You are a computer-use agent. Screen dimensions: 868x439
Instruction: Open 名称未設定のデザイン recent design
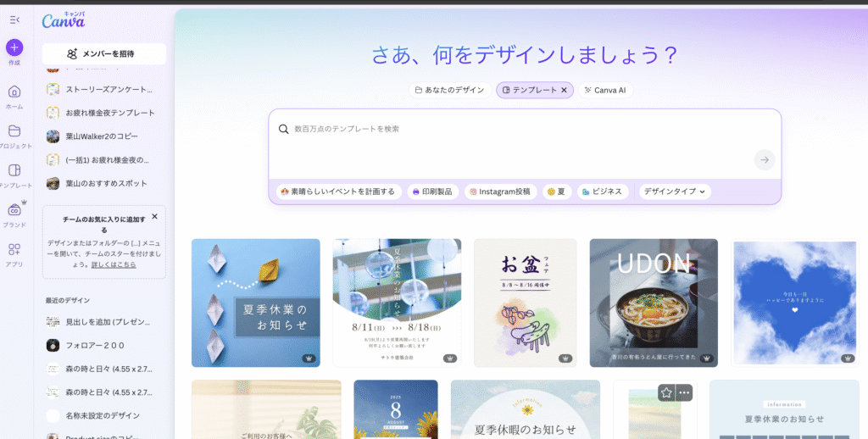point(104,416)
